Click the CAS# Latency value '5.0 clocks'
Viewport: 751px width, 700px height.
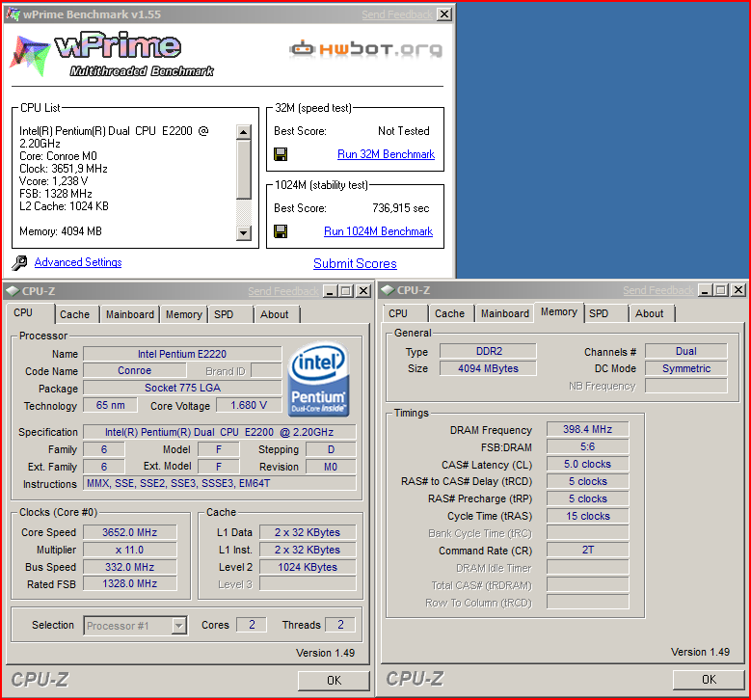click(588, 464)
